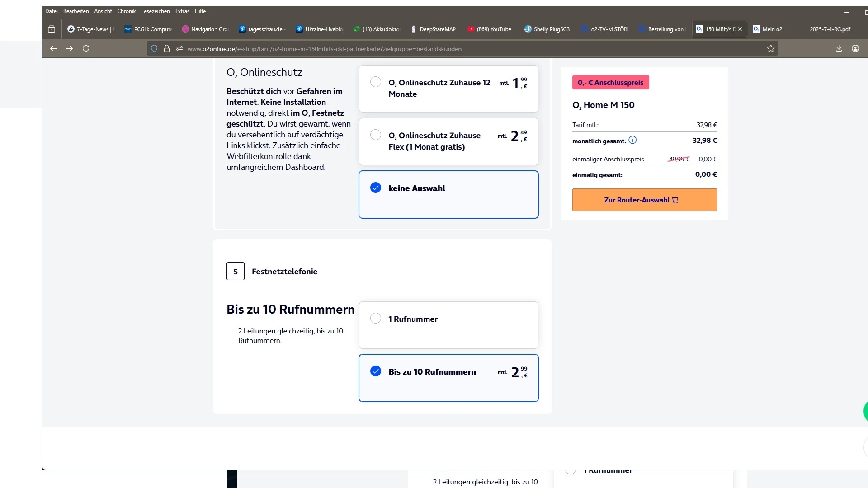The height and width of the screenshot is (488, 868).
Task: Switch to the Mein o2 tab
Action: (x=772, y=29)
